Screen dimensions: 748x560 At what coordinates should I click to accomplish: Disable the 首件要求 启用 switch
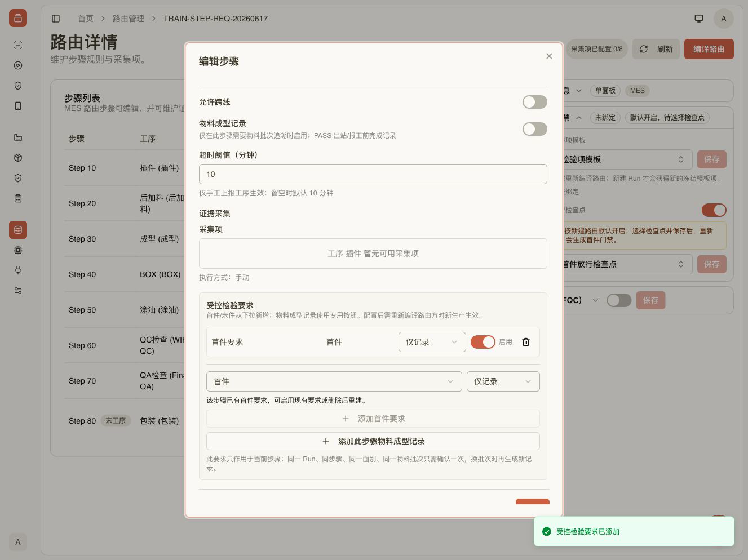tap(483, 342)
